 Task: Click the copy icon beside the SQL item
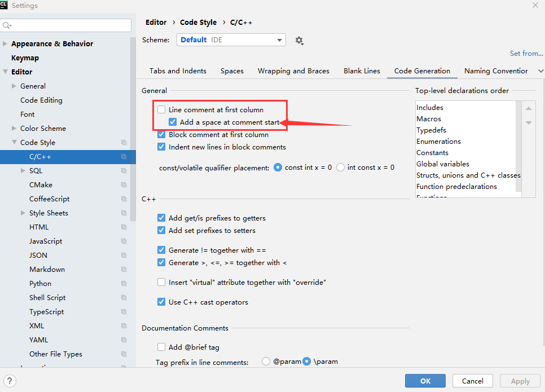[124, 171]
